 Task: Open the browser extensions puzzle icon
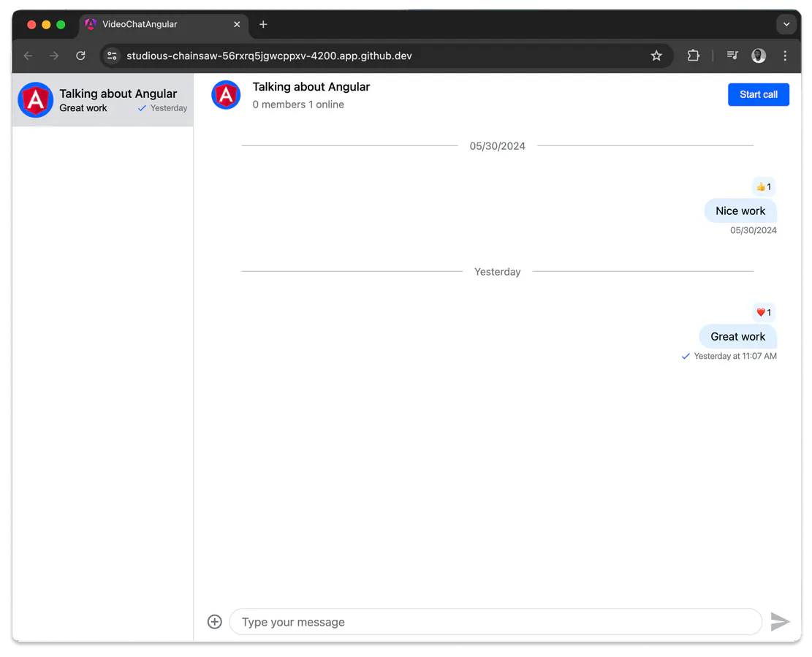tap(693, 56)
